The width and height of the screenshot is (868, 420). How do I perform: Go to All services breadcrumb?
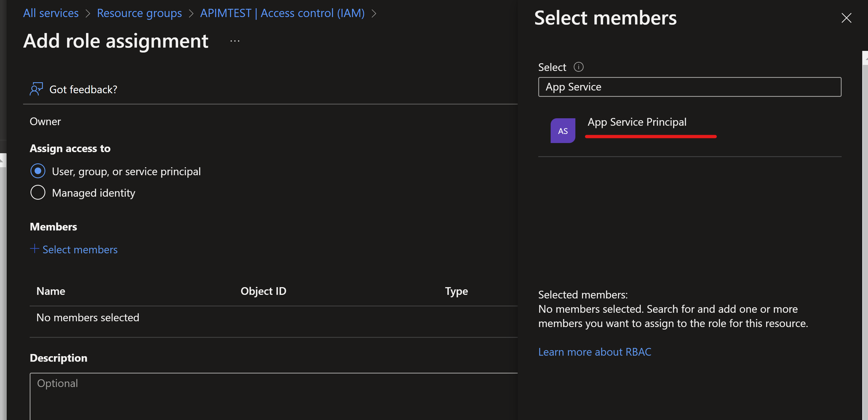pos(51,13)
